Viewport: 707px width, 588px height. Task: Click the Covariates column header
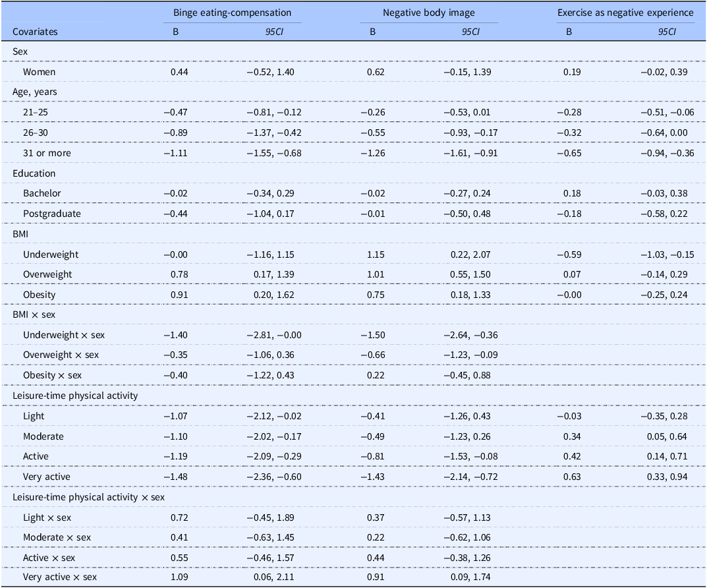point(35,32)
